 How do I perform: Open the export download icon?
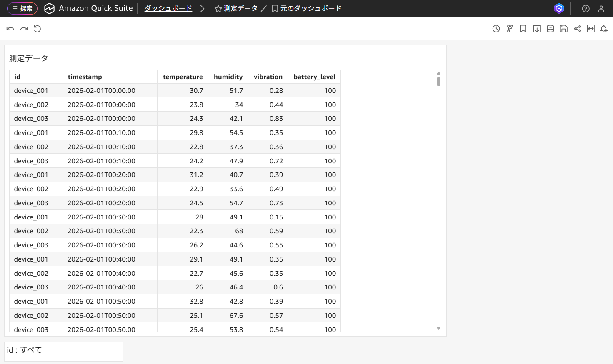[x=537, y=29]
